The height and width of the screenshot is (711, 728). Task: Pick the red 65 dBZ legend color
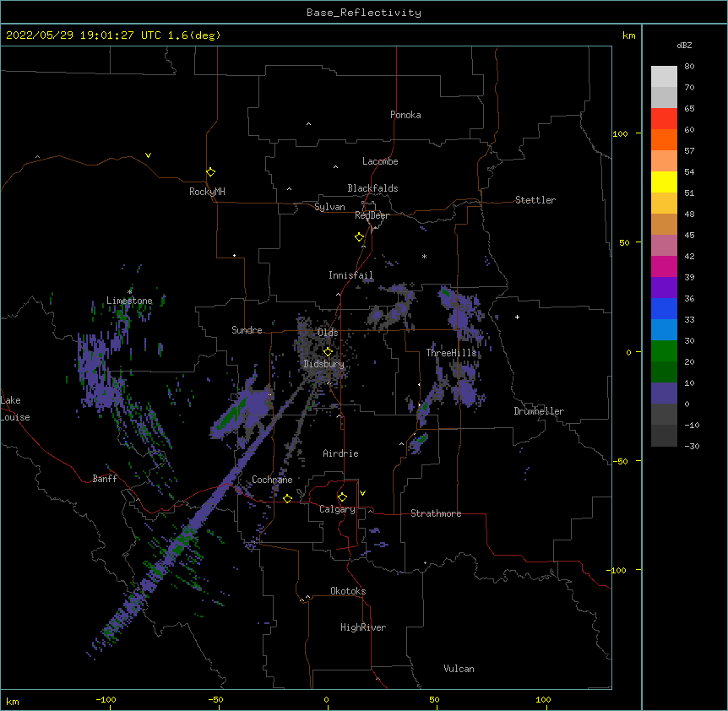(x=664, y=119)
